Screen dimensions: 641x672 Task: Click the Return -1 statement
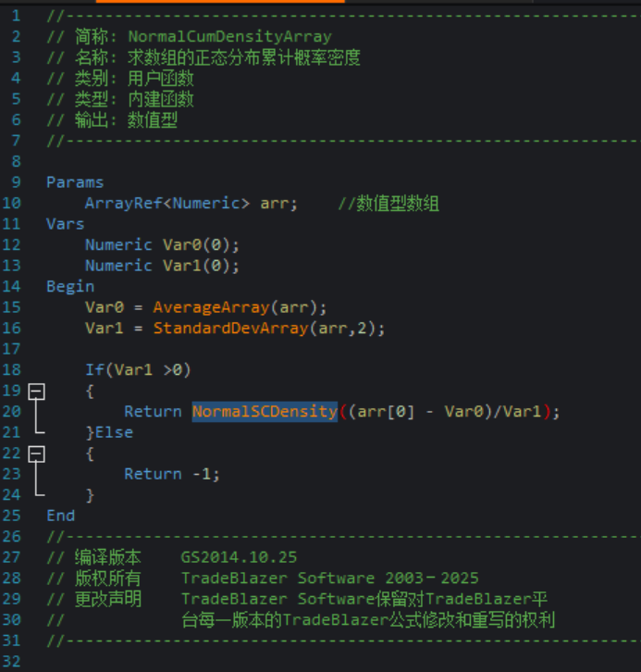(x=172, y=475)
